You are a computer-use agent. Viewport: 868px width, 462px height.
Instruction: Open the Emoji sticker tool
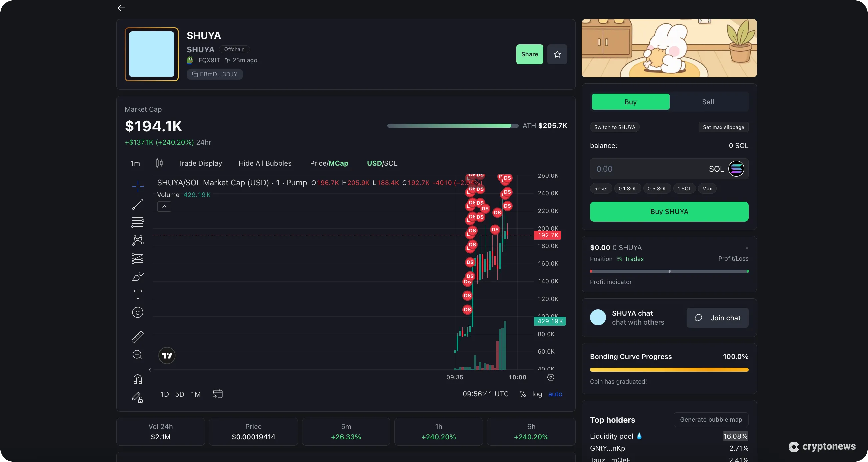coord(137,312)
